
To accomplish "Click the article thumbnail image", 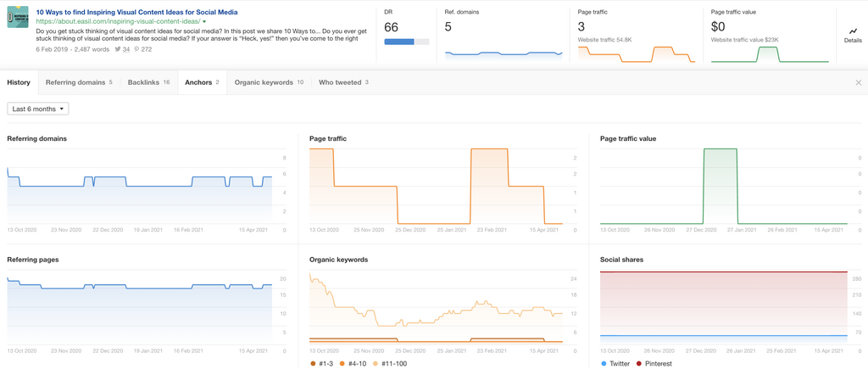I will click(18, 18).
